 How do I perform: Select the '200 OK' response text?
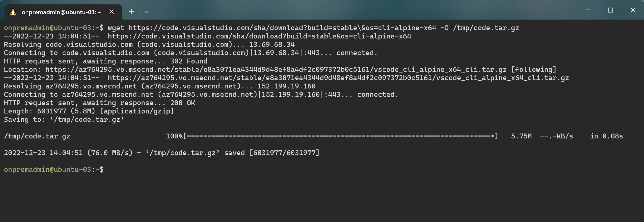182,103
